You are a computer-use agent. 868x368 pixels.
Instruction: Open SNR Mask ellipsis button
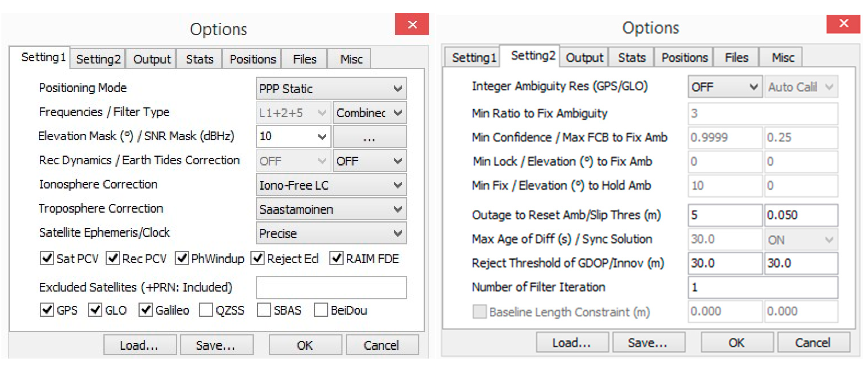[369, 137]
